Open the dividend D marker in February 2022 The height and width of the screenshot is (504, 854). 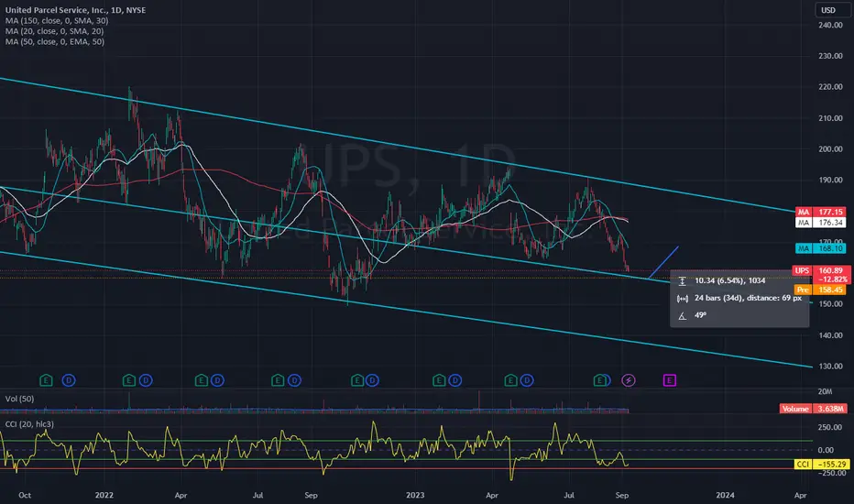point(146,380)
